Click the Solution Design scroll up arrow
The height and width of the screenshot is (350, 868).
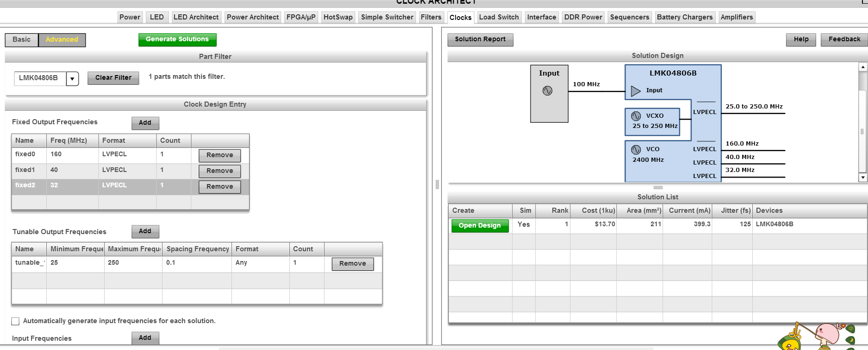tap(863, 67)
